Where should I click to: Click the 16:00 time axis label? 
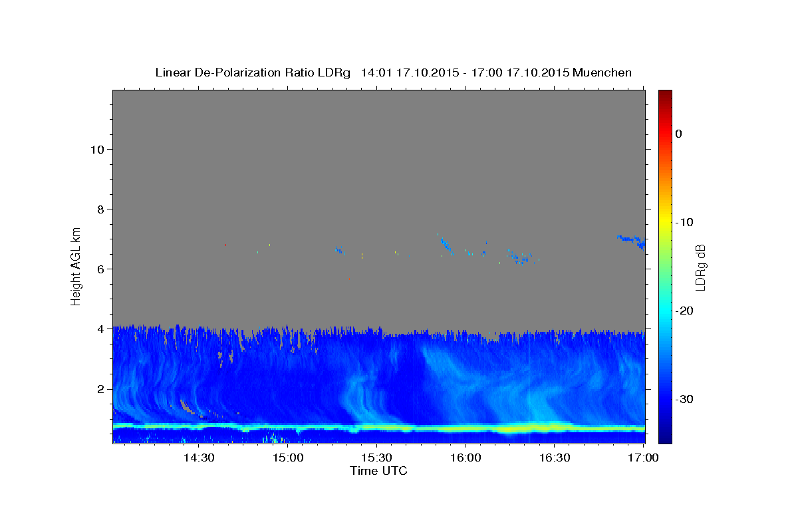[465, 458]
